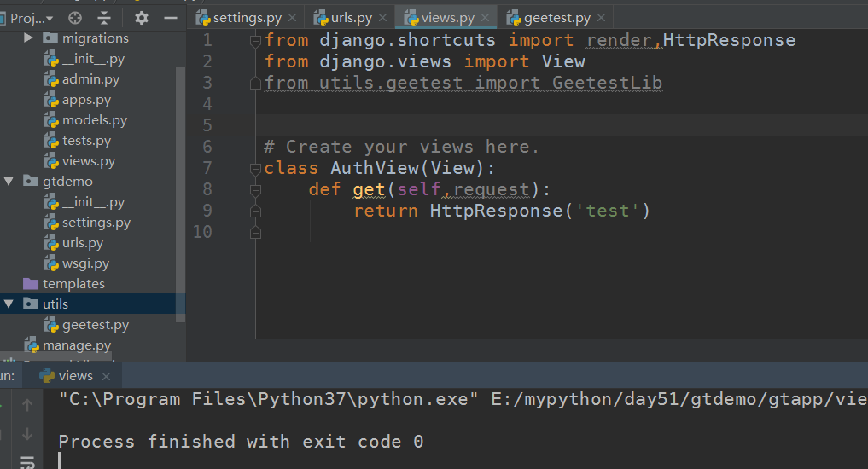This screenshot has width=868, height=469.
Task: Toggle soft-wrap icon in Run console
Action: click(x=27, y=461)
